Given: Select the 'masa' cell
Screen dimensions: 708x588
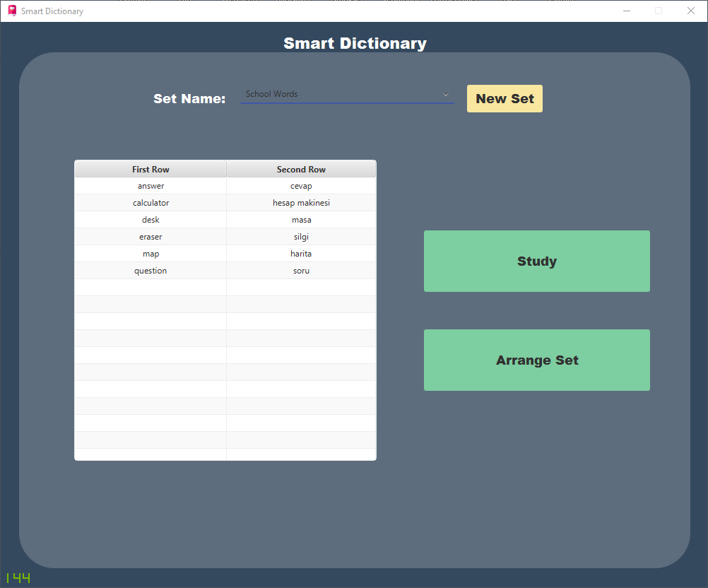Looking at the screenshot, I should [301, 220].
